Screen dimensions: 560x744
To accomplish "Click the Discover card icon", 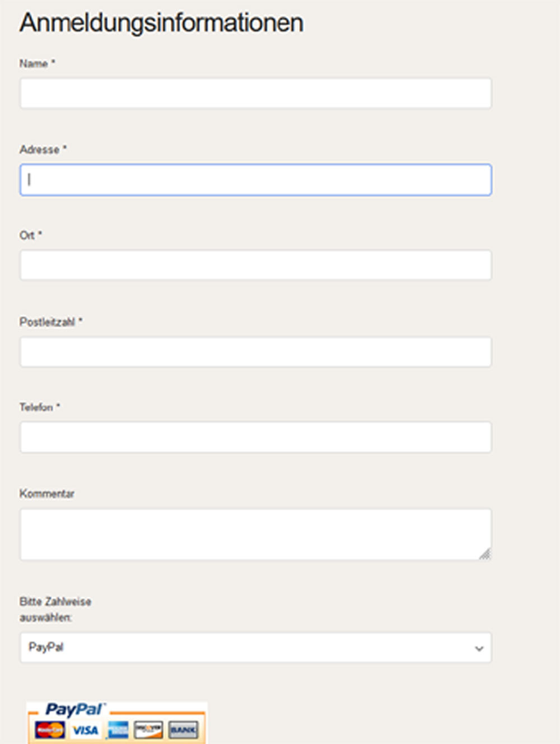I will click(148, 730).
